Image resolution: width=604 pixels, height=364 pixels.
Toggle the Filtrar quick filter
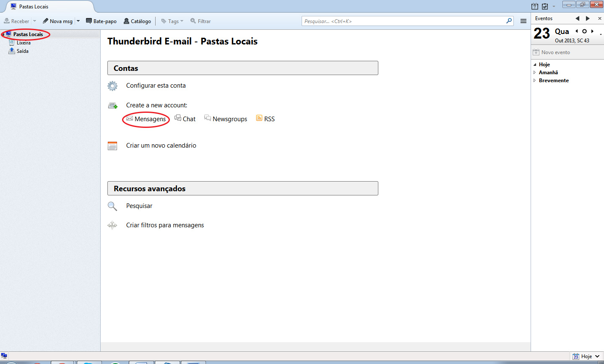tap(200, 21)
